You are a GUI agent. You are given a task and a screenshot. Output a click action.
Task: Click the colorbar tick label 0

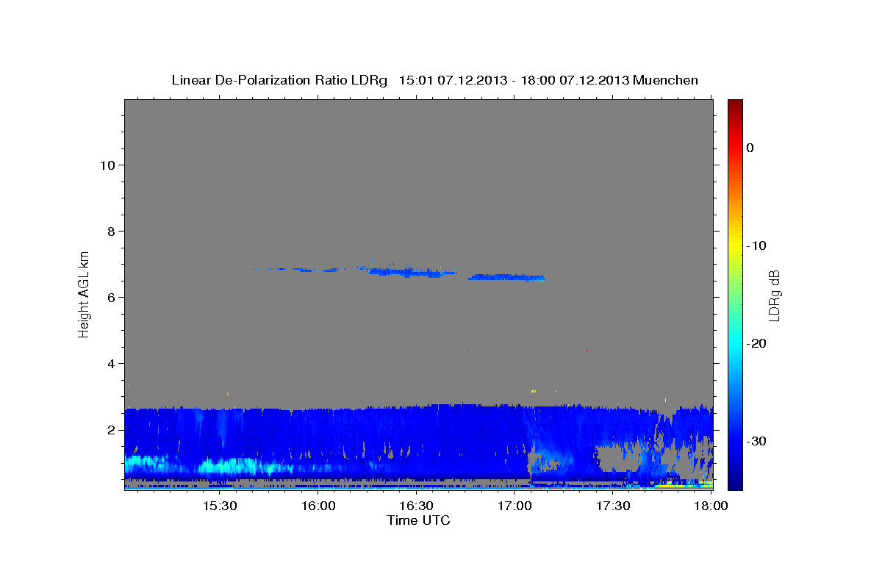tap(750, 148)
